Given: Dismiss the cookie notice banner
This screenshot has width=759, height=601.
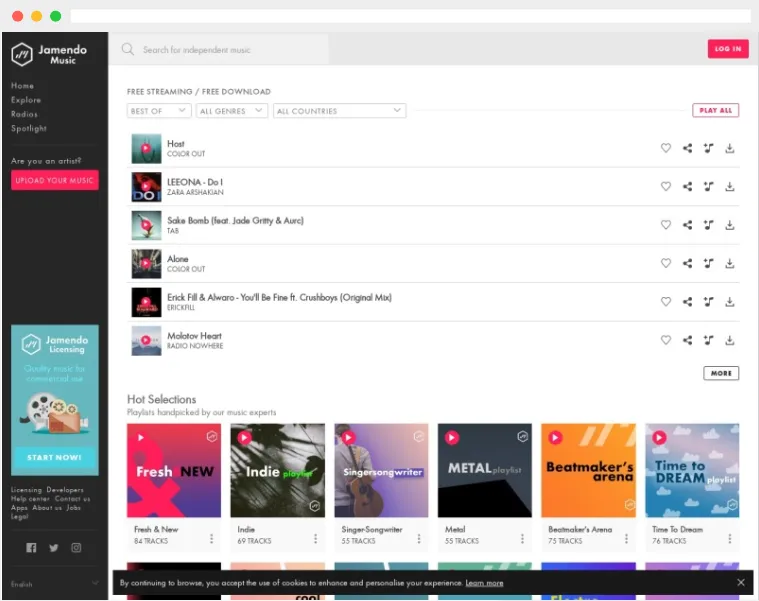Looking at the screenshot, I should [741, 583].
